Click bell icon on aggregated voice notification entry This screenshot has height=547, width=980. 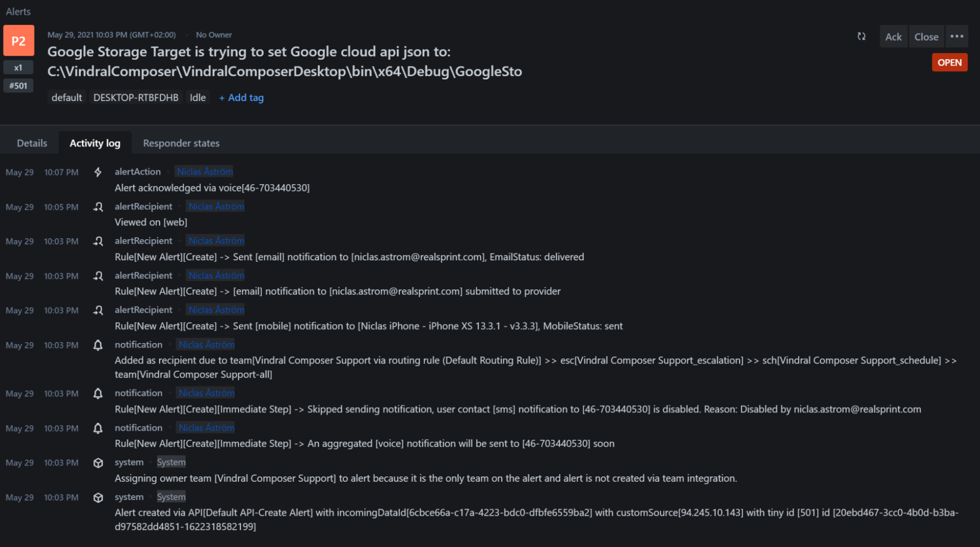[98, 428]
